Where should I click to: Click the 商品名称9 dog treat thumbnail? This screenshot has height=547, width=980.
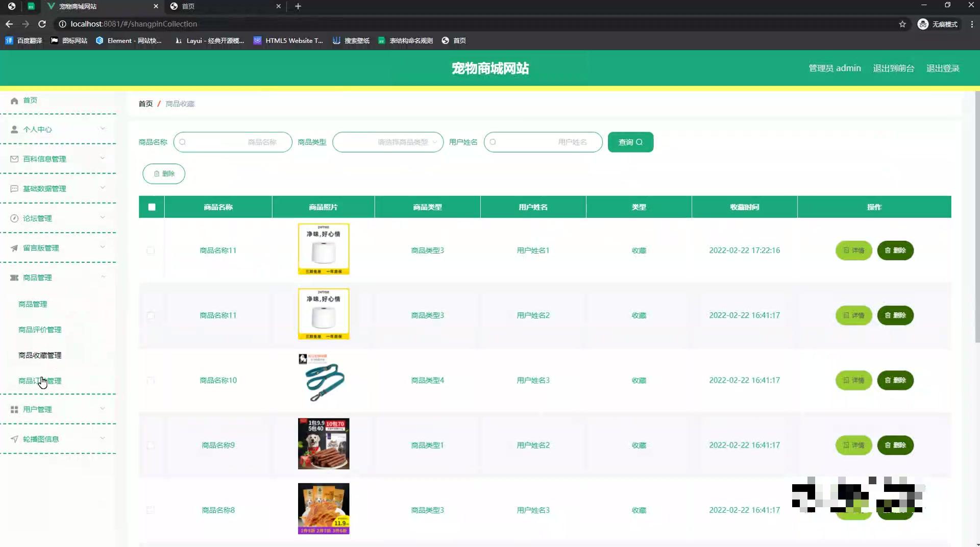pyautogui.click(x=324, y=444)
